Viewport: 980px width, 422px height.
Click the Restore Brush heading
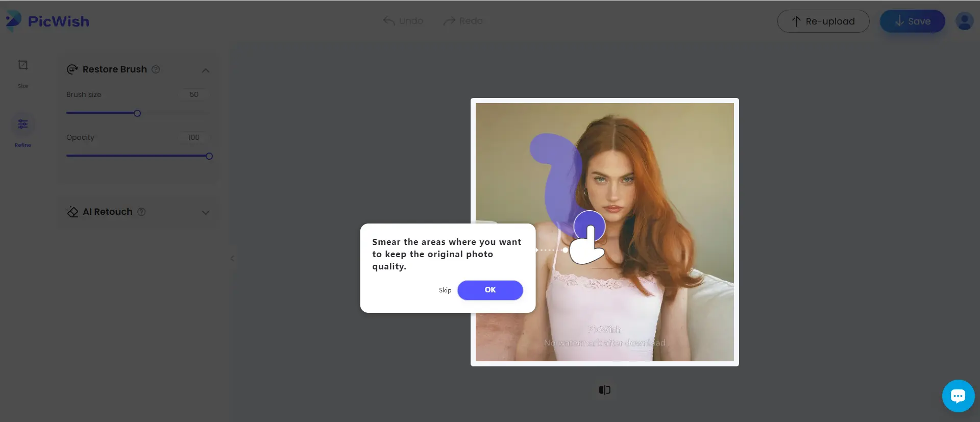pyautogui.click(x=115, y=69)
